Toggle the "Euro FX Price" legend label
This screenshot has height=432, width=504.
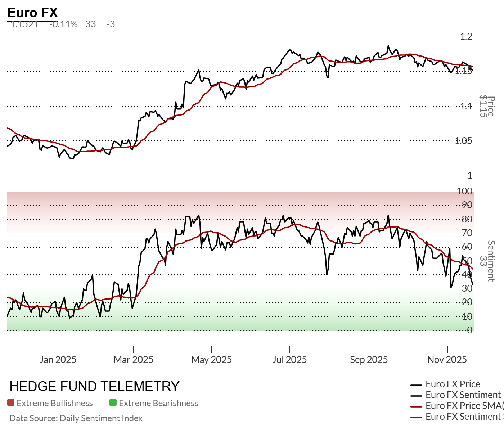tap(453, 384)
